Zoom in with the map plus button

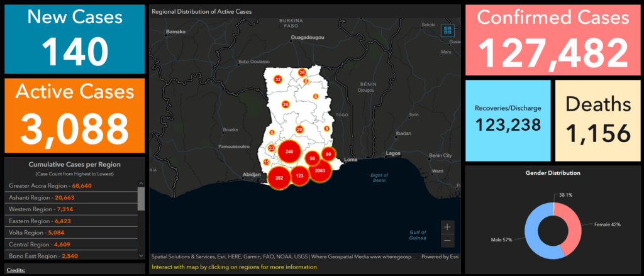(x=447, y=227)
